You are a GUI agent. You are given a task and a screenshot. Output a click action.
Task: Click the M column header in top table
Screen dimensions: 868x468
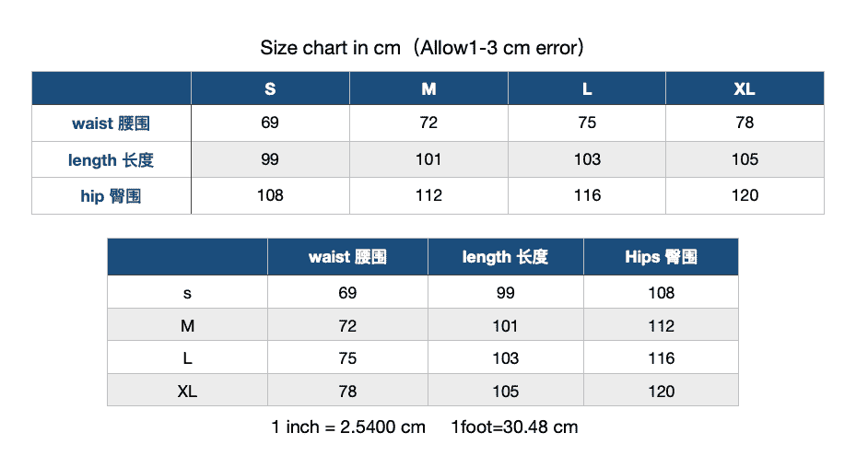coord(428,88)
